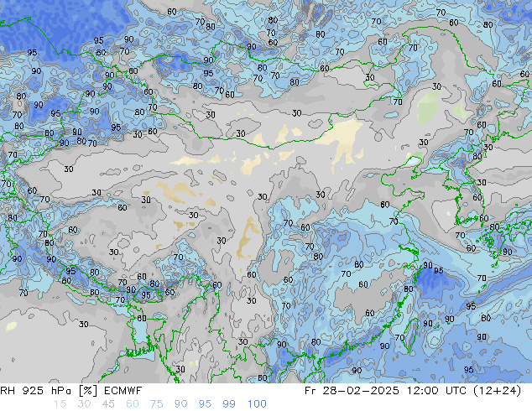Click the 'ECMWF' model label
Image resolution: width=532 pixels, height=411 pixels.
123,391
